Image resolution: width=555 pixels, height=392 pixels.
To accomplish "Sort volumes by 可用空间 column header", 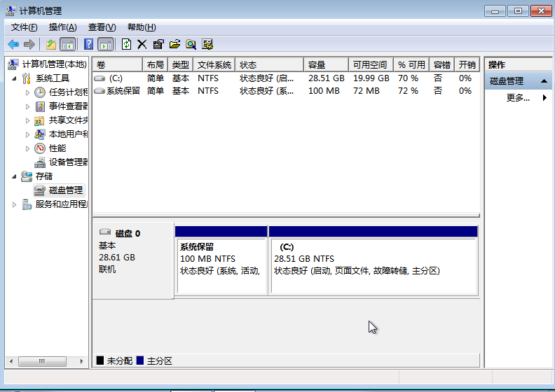I will 369,65.
